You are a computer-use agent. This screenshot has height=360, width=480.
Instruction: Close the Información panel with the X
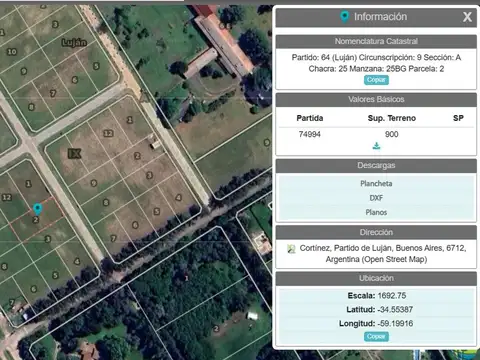click(467, 17)
